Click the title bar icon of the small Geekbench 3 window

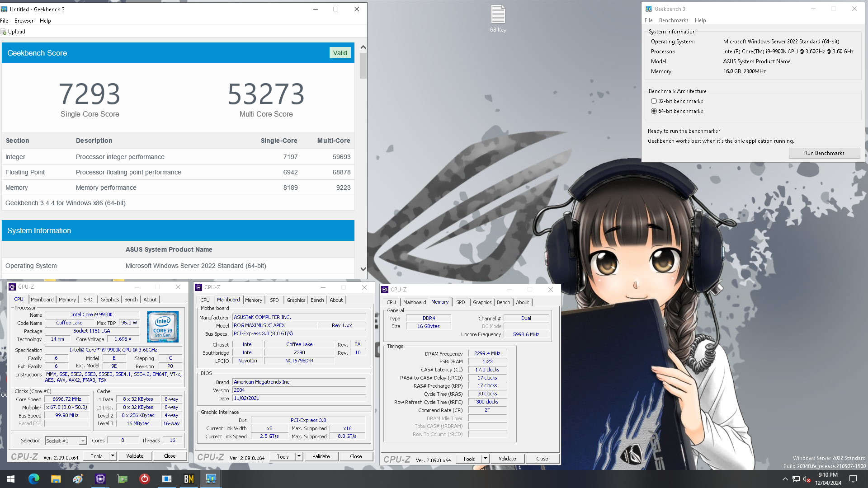click(649, 9)
